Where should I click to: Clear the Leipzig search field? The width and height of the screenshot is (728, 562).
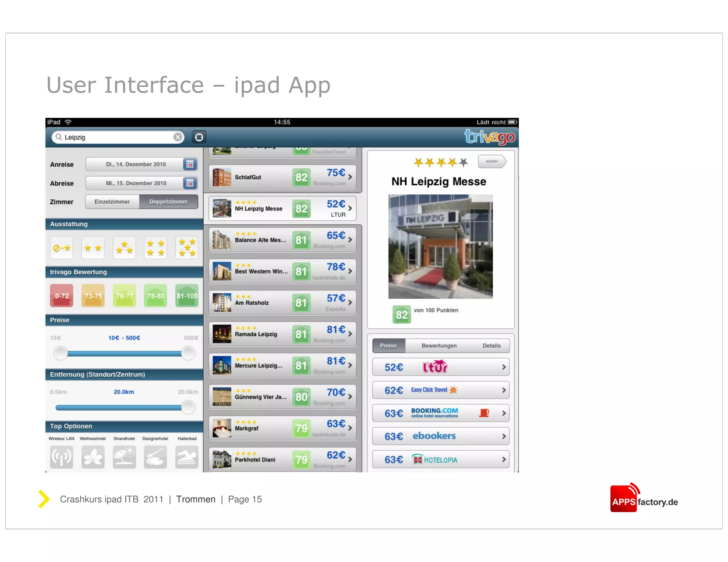coord(178,137)
